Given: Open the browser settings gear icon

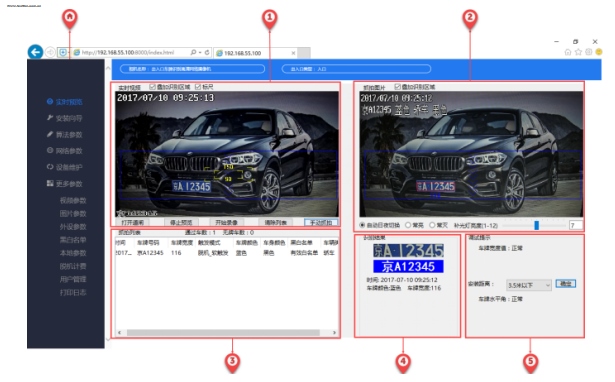Looking at the screenshot, I should coord(588,52).
